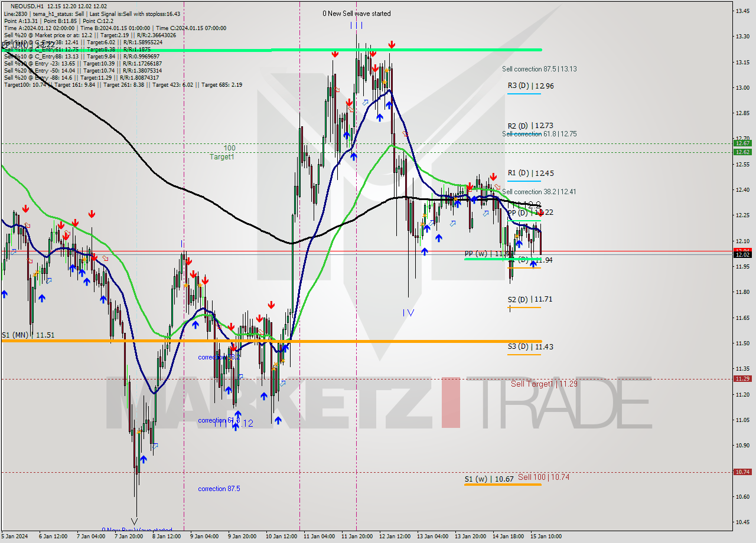Viewport: 756px width, 543px height.
Task: Click the 'R1 (D) | 12.45' pivot label
Action: click(530, 173)
